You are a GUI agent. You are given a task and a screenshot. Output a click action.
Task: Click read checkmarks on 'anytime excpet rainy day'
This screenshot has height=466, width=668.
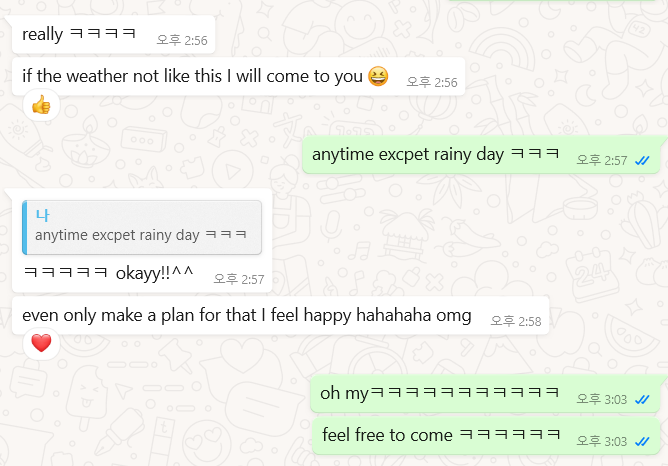642,161
